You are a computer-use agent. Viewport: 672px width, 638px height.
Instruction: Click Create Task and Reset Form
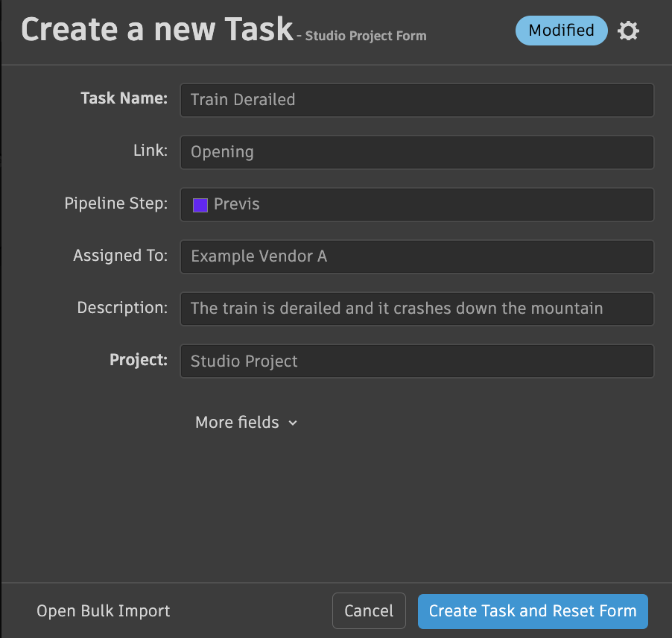pos(533,611)
